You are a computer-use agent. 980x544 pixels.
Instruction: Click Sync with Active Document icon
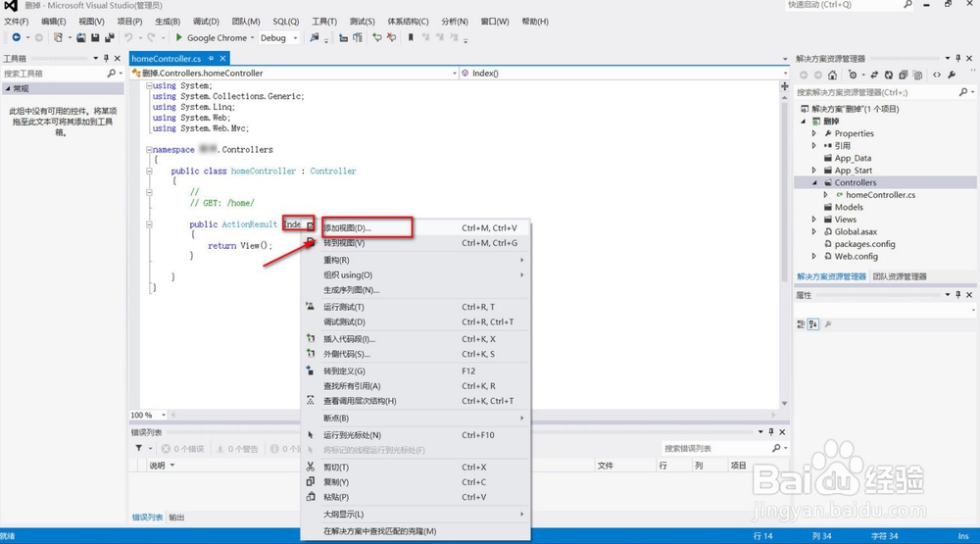click(x=874, y=75)
